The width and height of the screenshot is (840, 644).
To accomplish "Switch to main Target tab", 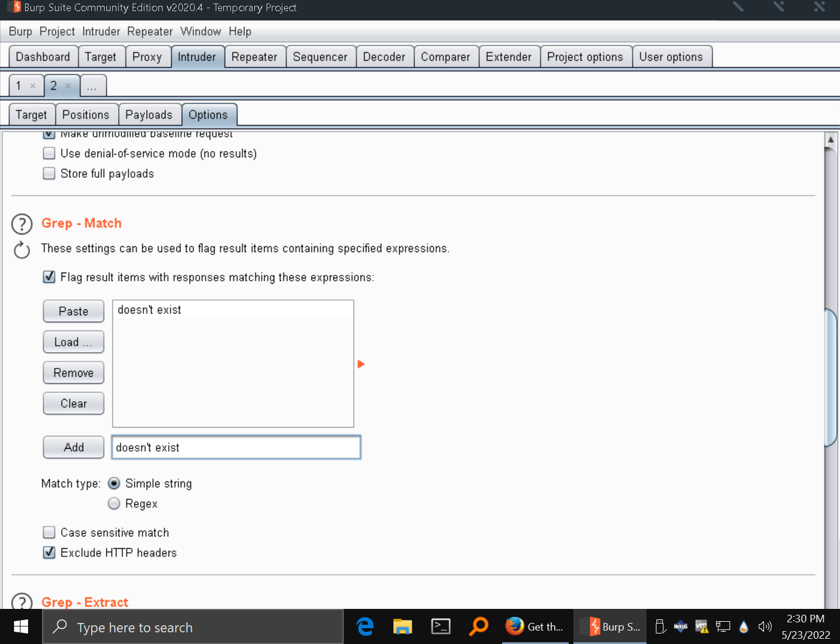I will coord(101,57).
